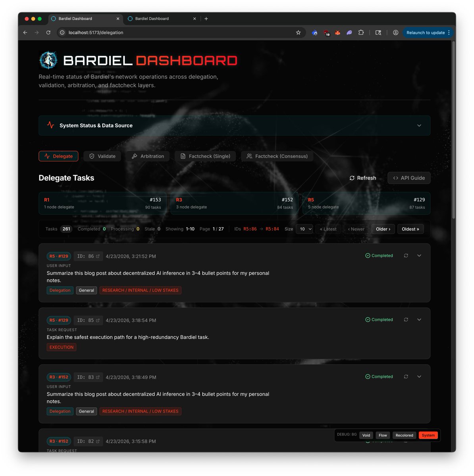Select the Void debug background option
This screenshot has width=474, height=476.
(366, 435)
